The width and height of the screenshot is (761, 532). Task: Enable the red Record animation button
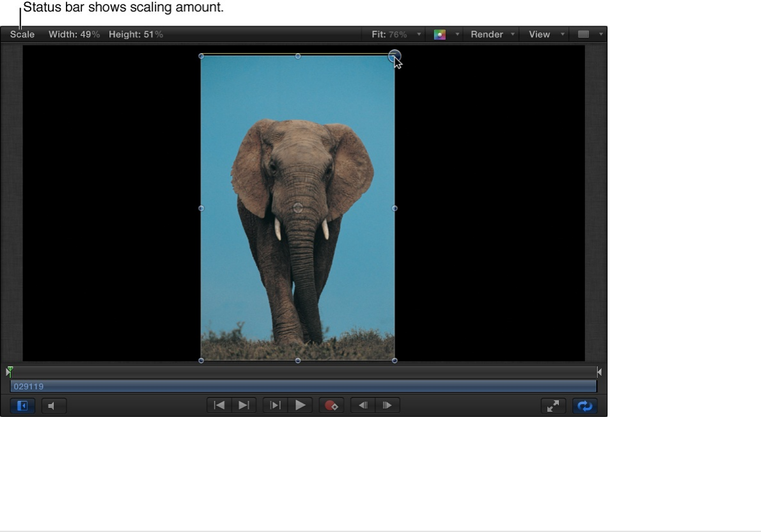click(331, 405)
